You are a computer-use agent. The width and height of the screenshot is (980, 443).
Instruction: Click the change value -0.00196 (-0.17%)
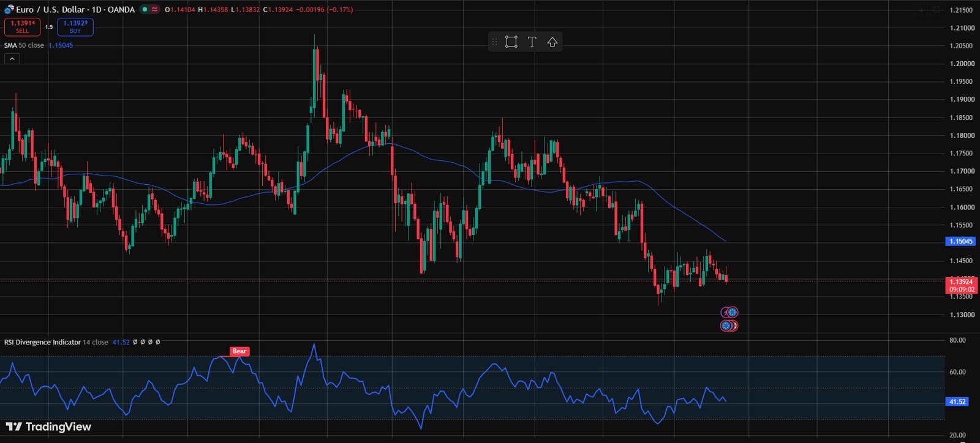click(x=325, y=9)
